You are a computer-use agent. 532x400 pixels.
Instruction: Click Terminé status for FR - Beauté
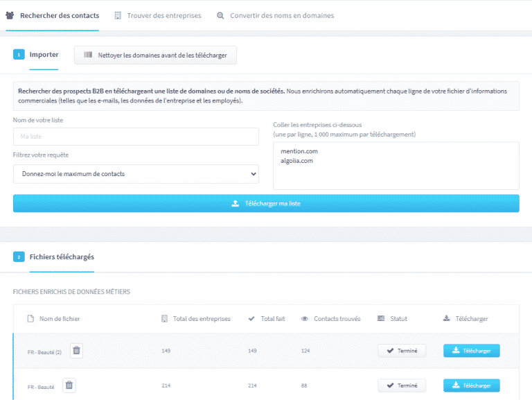402,385
